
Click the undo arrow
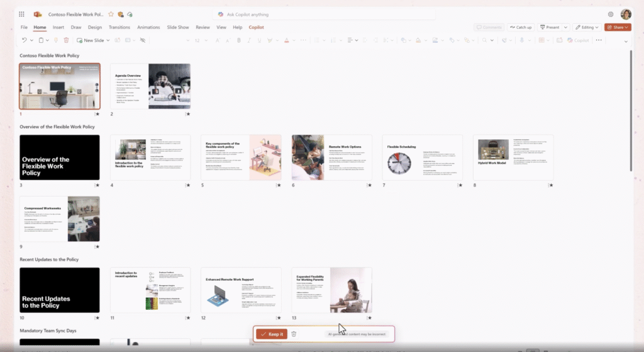(x=25, y=40)
